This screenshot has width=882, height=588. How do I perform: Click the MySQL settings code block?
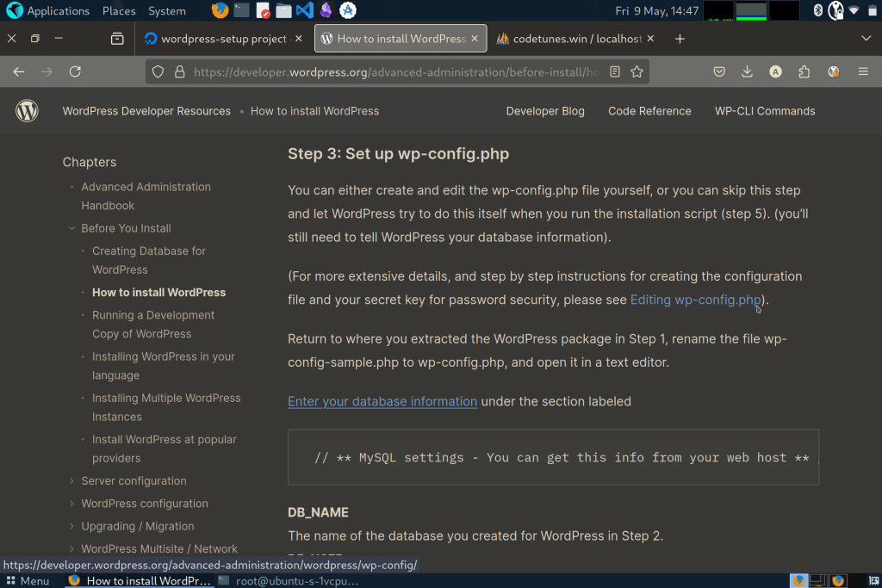click(553, 457)
